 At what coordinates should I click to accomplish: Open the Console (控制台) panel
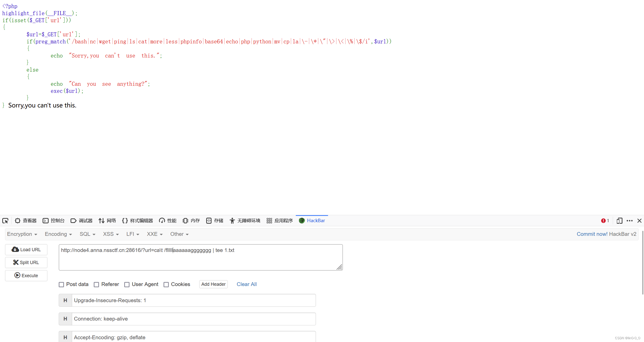54,221
